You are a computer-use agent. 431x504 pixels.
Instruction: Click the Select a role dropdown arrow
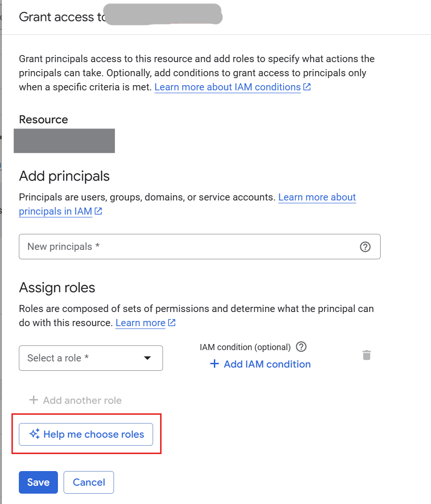[x=147, y=358]
